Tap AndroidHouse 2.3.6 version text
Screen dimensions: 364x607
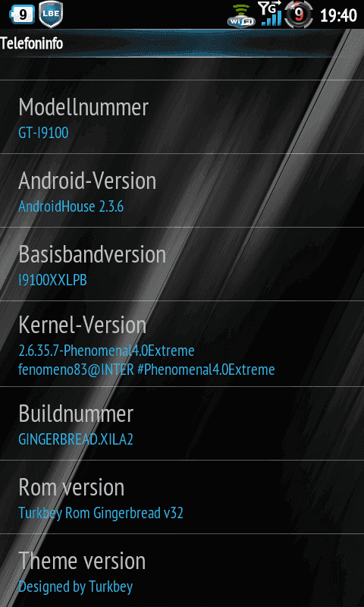[71, 206]
